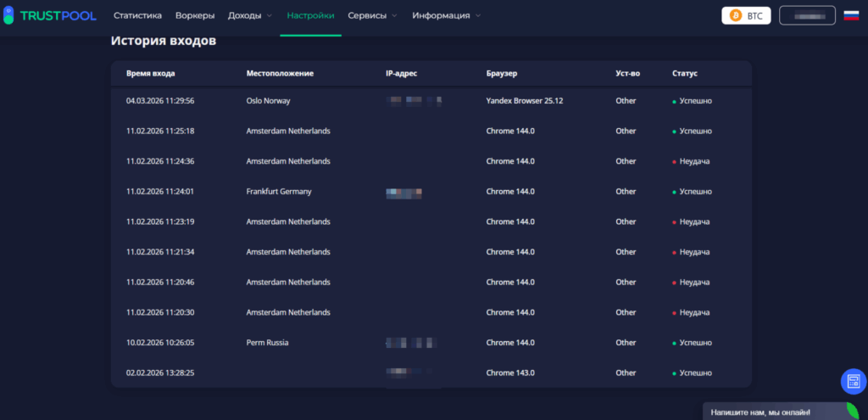Expand the Сервисы dropdown menu
868x420 pixels.
372,15
